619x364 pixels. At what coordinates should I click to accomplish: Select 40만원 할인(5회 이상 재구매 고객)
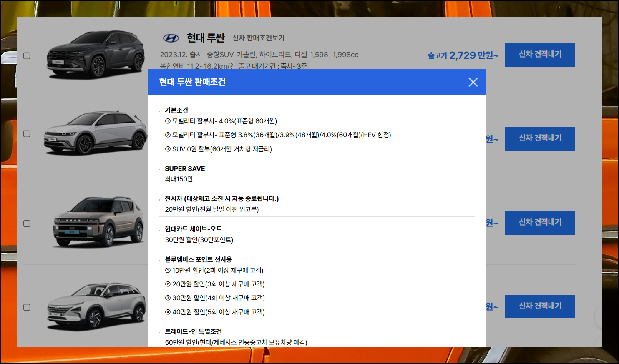[215, 312]
